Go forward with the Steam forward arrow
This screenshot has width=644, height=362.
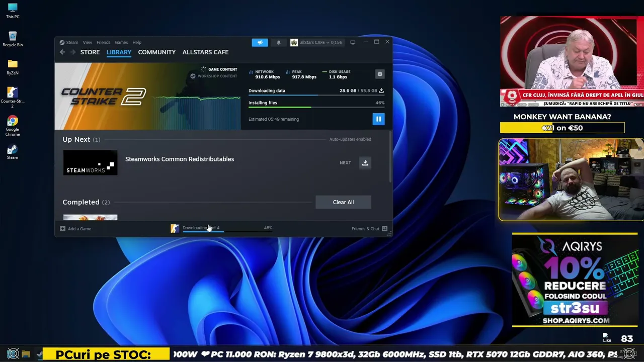[73, 52]
